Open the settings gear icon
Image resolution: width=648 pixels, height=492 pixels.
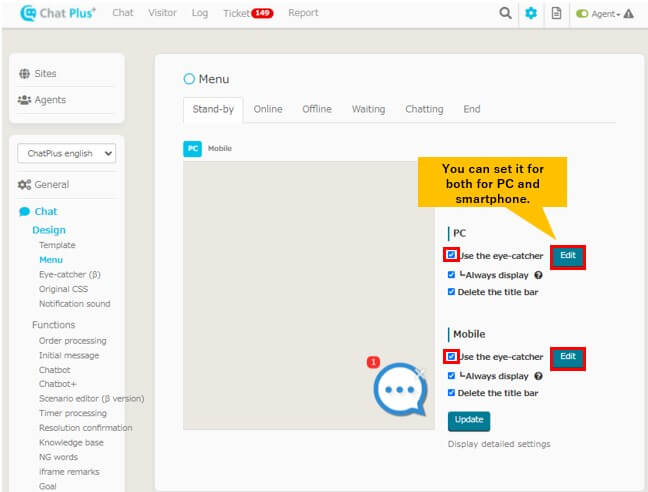pos(531,13)
